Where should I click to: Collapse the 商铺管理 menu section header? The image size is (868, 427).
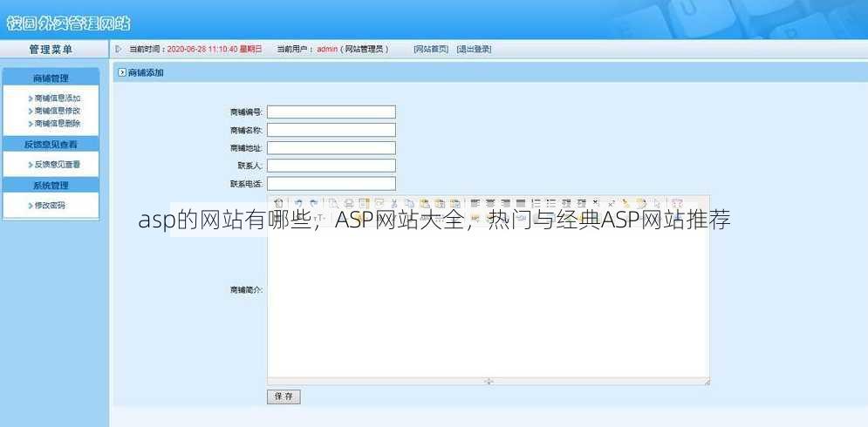point(51,78)
